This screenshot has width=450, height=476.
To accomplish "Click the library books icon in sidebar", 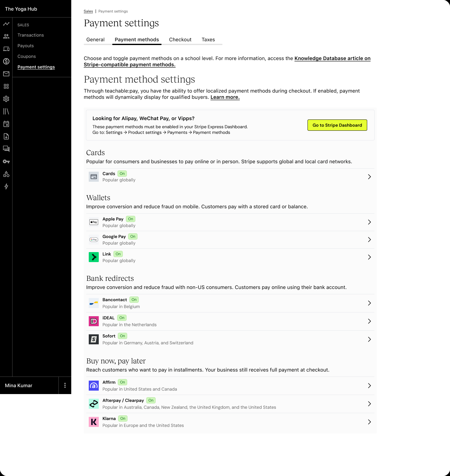I will [6, 111].
